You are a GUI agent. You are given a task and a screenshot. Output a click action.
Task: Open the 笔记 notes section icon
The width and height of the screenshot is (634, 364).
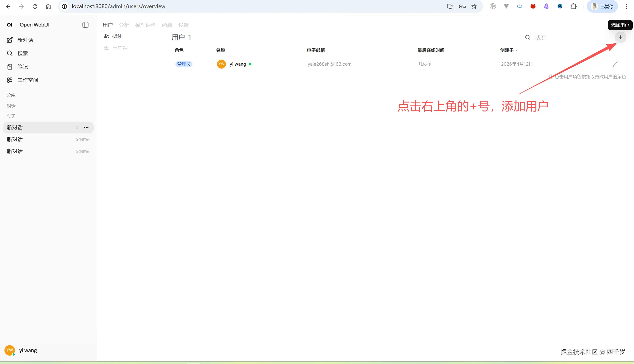(x=10, y=67)
